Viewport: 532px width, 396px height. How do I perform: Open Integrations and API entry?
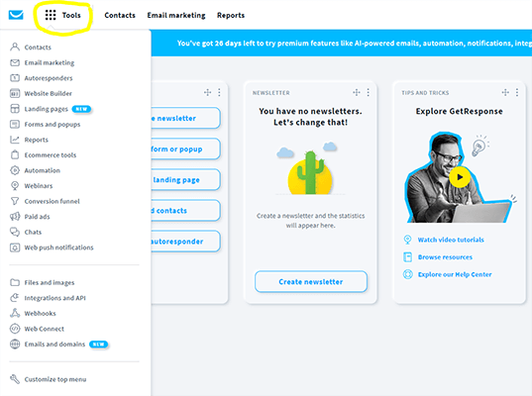(x=54, y=298)
